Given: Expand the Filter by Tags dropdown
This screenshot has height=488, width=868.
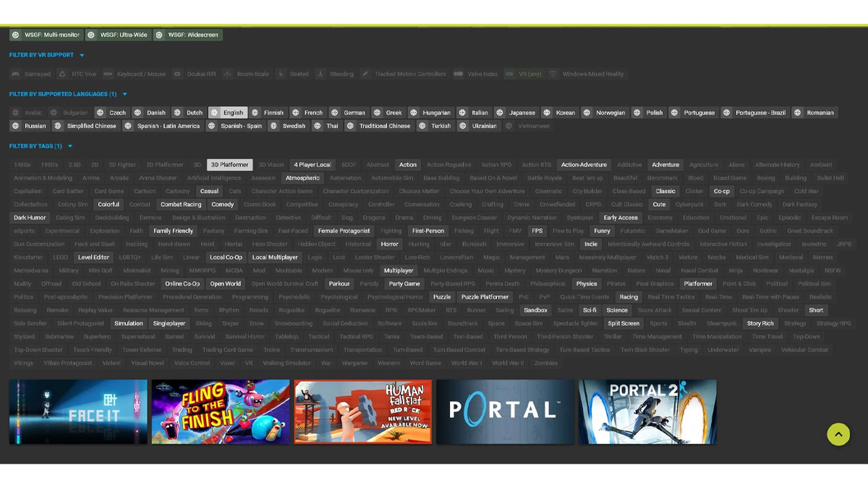Looking at the screenshot, I should point(70,145).
